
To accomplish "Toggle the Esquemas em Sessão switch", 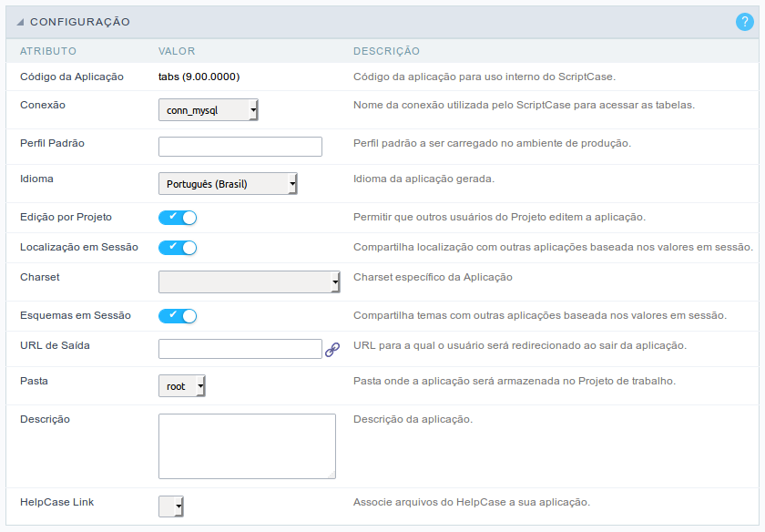I will [178, 316].
